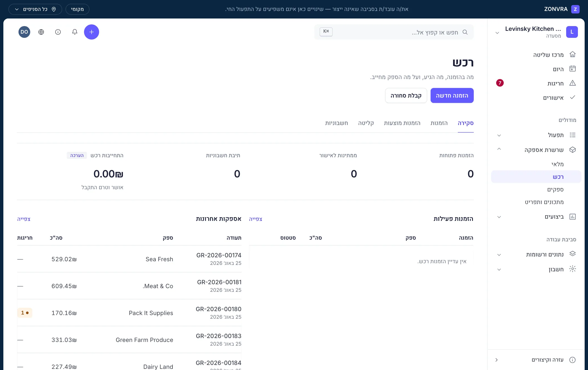Focus the search or jump-to field
Screen dimensions: 588x370
[x=394, y=32]
